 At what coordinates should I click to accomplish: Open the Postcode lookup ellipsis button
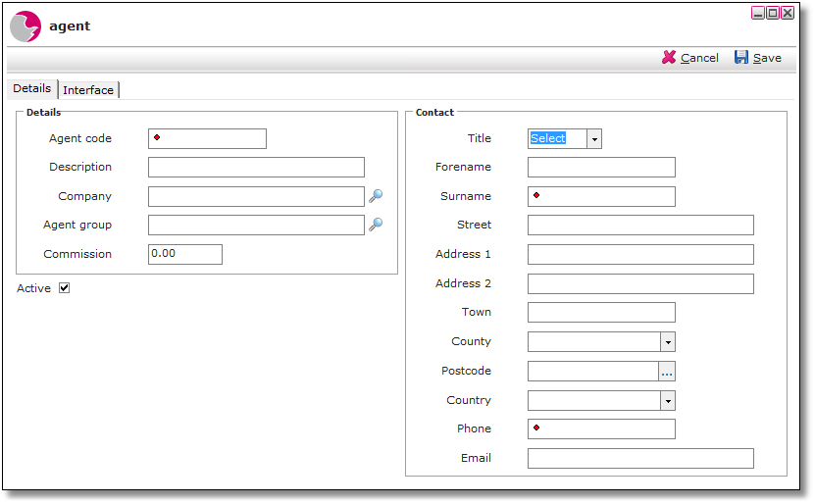click(667, 371)
